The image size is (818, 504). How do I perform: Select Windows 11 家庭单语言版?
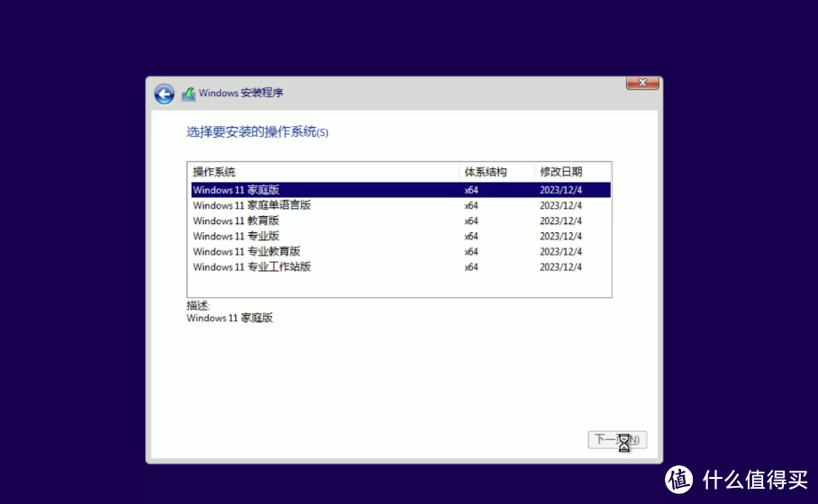tap(401, 205)
